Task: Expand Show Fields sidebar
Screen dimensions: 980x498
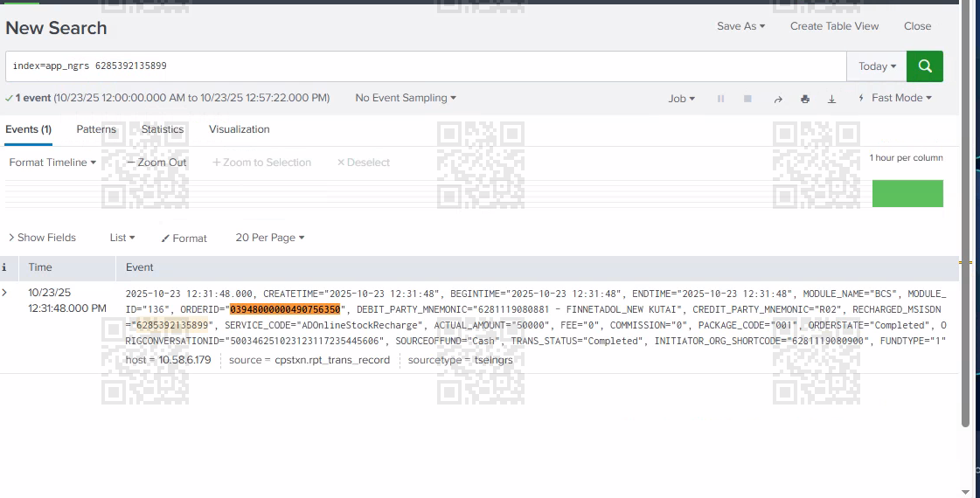Action: [42, 238]
